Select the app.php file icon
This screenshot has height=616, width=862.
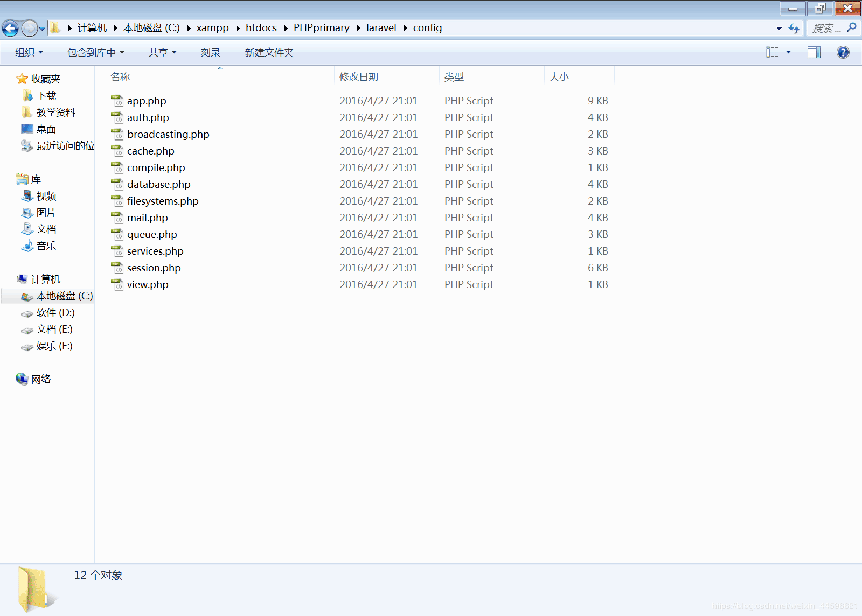coord(117,101)
